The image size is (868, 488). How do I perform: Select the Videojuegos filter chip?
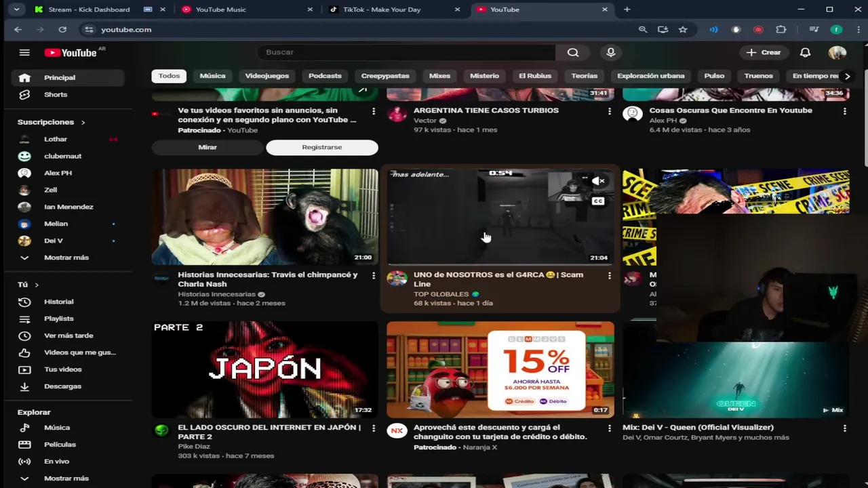pyautogui.click(x=267, y=76)
